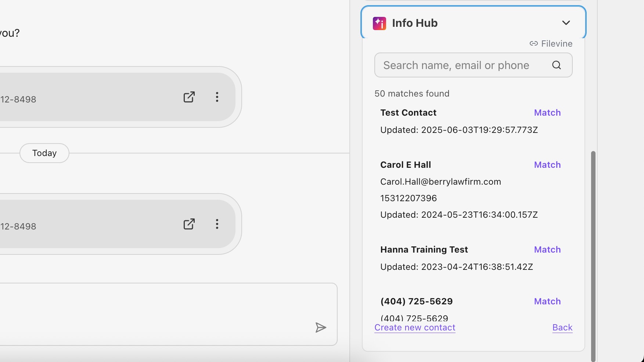Click Updated: 2025-06-03T19:29:57.773Z timestamp

(x=459, y=130)
